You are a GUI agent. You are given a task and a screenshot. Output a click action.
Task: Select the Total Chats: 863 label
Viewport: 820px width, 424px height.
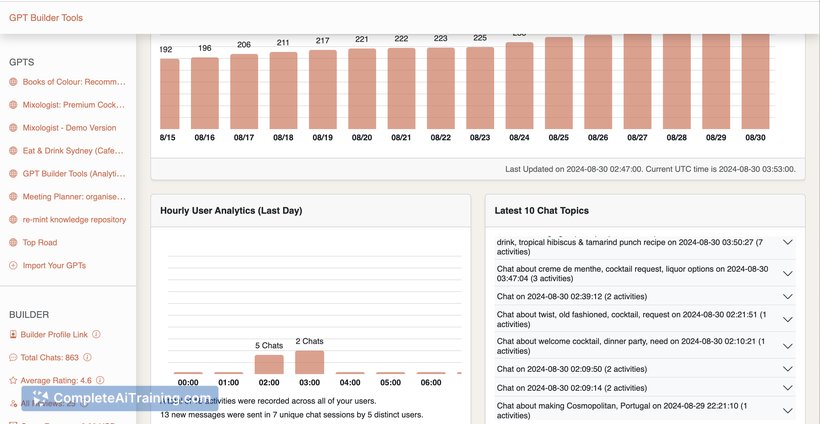tap(50, 358)
